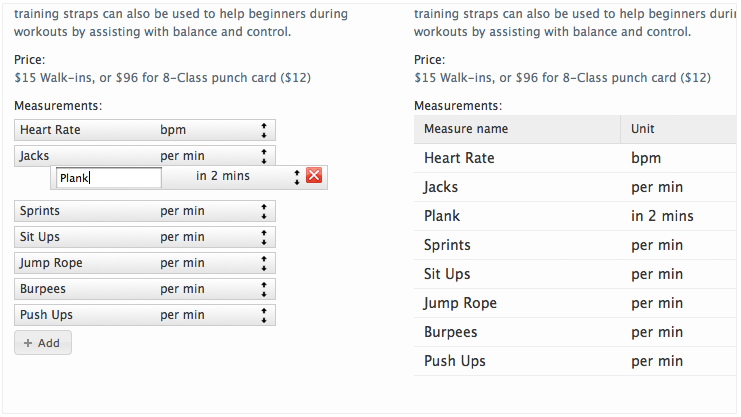Click the reorder handle on Plank row
Viewport: 741px width, 417px height.
point(297,176)
